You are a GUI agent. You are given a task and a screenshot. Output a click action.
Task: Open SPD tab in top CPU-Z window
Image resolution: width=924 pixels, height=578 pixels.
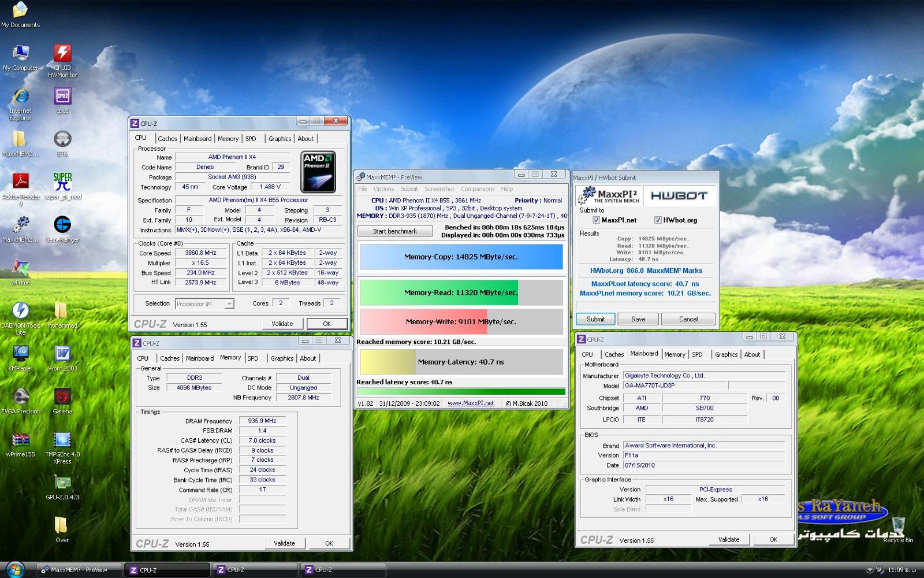[251, 139]
